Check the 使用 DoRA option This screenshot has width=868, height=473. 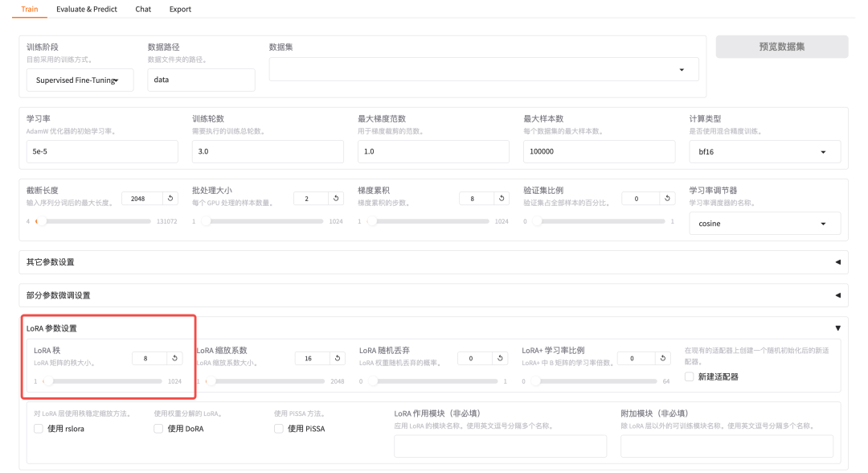158,429
